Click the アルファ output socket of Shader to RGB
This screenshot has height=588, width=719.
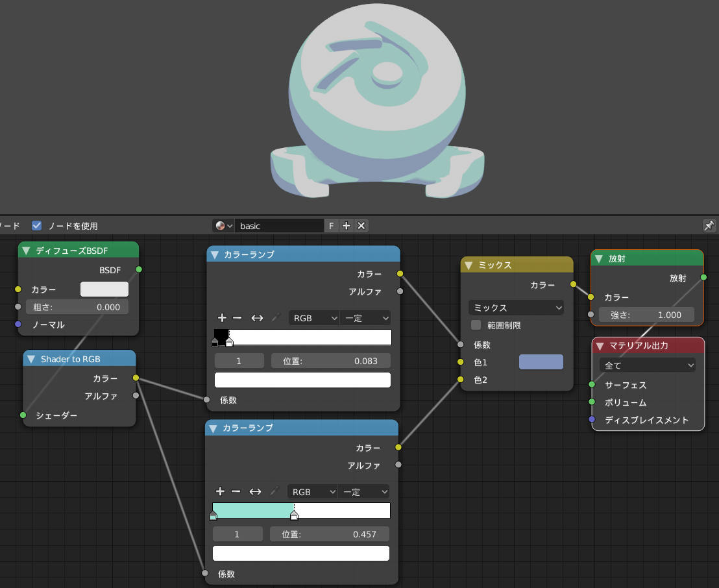click(x=136, y=395)
